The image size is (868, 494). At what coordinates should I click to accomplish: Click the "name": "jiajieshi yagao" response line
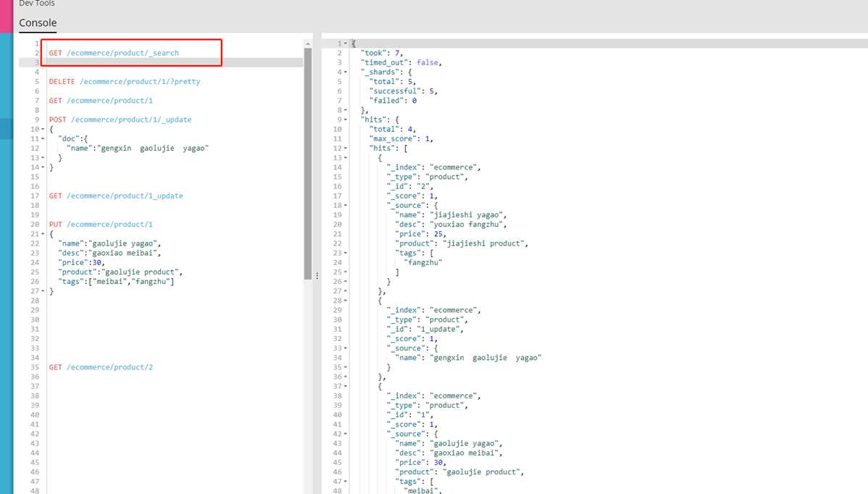pos(451,214)
